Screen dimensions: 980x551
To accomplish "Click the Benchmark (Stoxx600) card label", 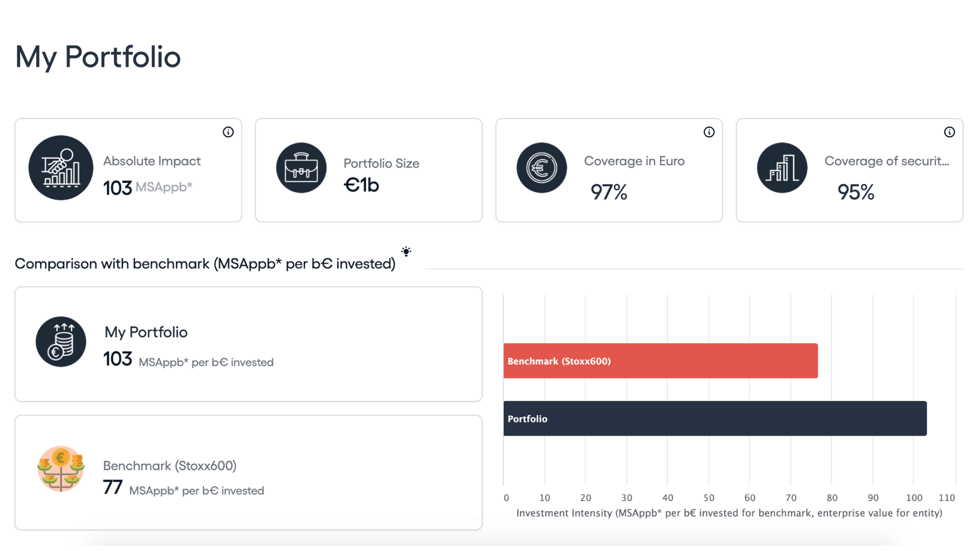I will coord(169,466).
